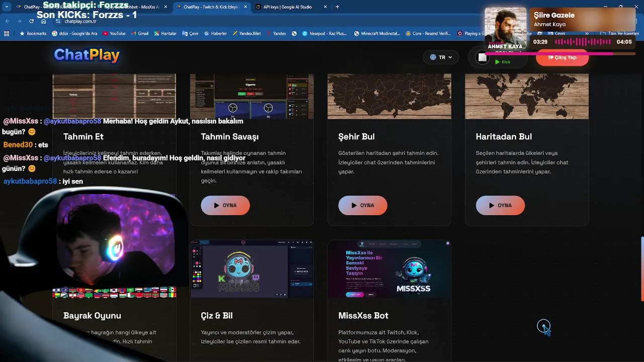Click the pink audio waveform in music widget

(x=582, y=42)
